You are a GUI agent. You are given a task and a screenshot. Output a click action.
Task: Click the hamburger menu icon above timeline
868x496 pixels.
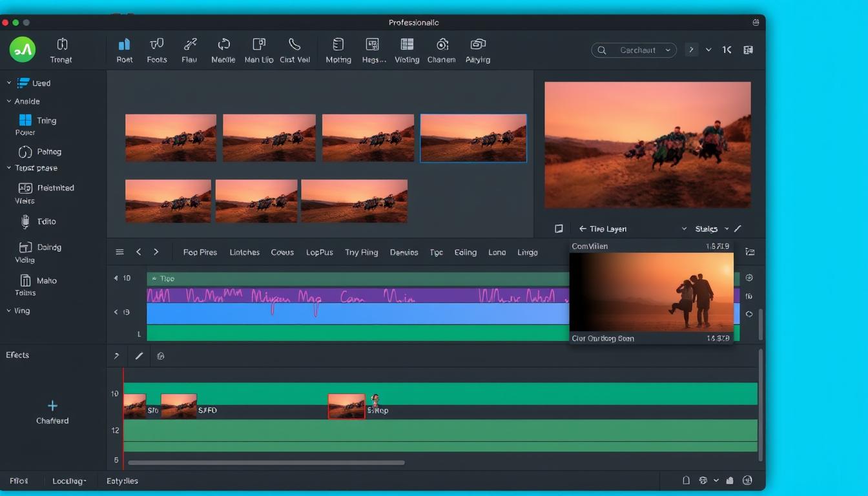[x=119, y=252]
